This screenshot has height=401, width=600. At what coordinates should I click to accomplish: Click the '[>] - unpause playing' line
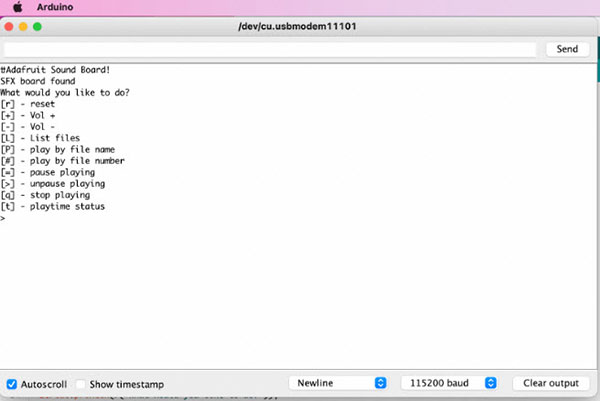52,184
